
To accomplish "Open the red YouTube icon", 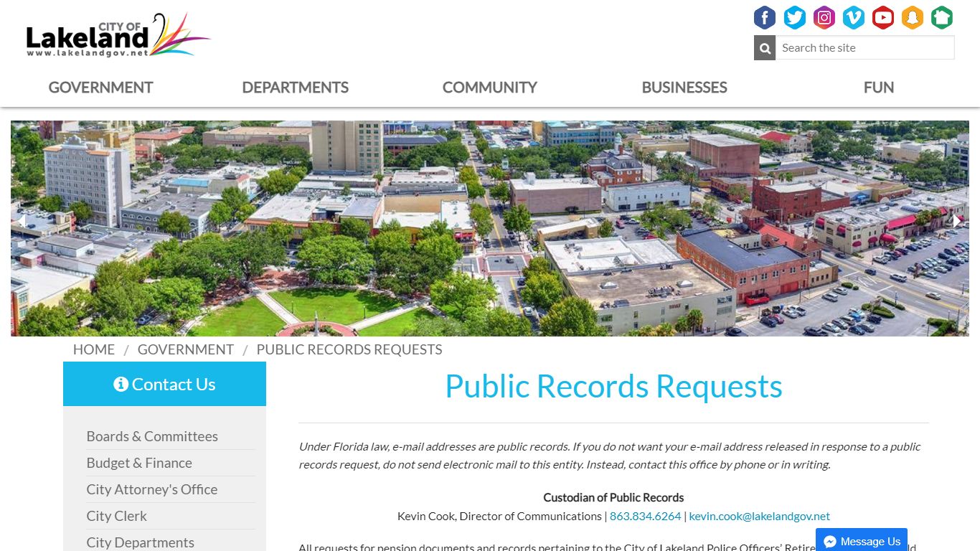I will (x=882, y=17).
